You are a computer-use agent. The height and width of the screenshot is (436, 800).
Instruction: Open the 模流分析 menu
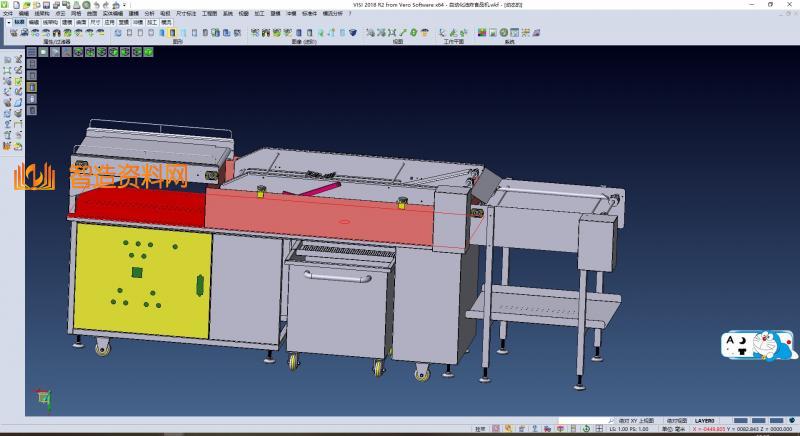coord(331,13)
